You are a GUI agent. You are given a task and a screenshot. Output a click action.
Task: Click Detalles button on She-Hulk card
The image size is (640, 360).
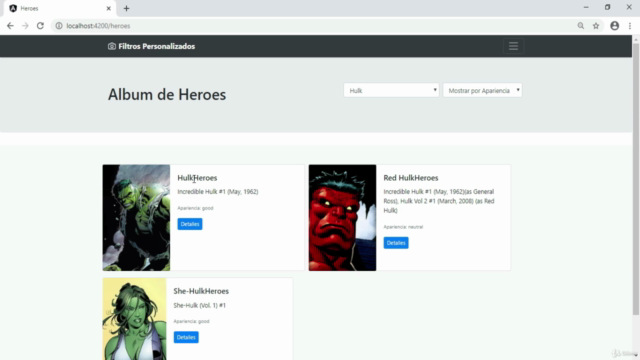click(186, 337)
